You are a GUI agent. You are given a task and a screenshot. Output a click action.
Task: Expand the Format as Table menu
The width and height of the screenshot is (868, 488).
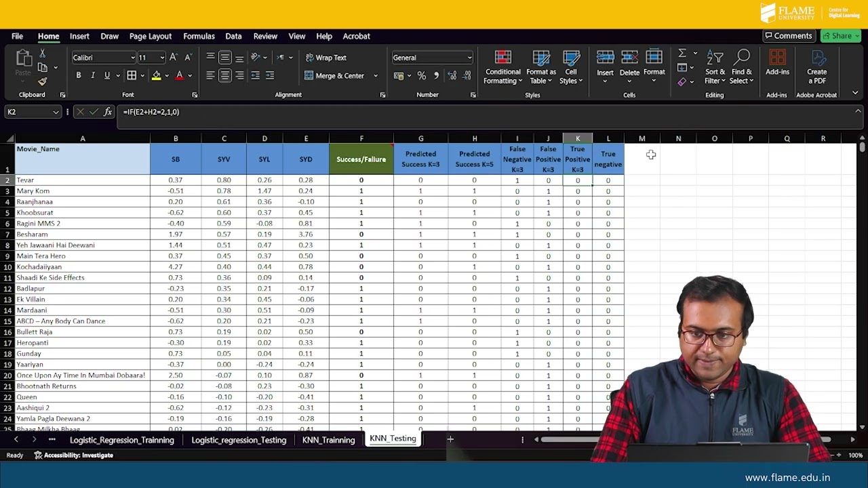tap(541, 67)
